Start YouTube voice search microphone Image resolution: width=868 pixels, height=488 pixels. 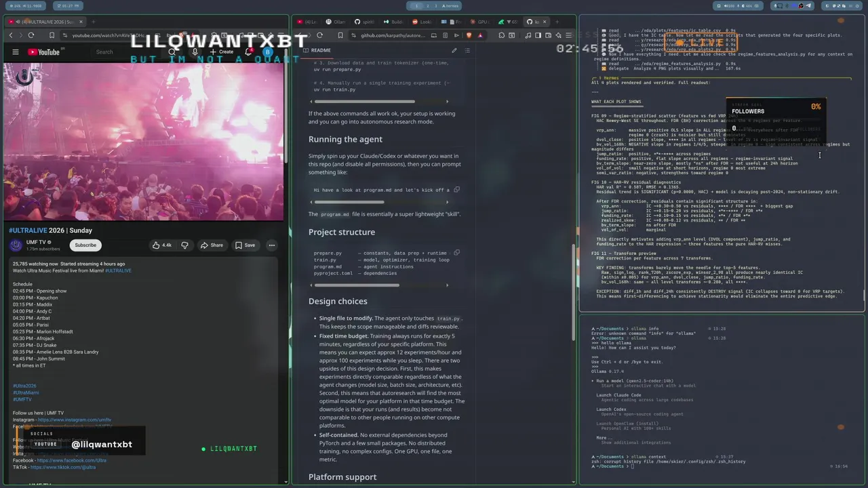195,52
